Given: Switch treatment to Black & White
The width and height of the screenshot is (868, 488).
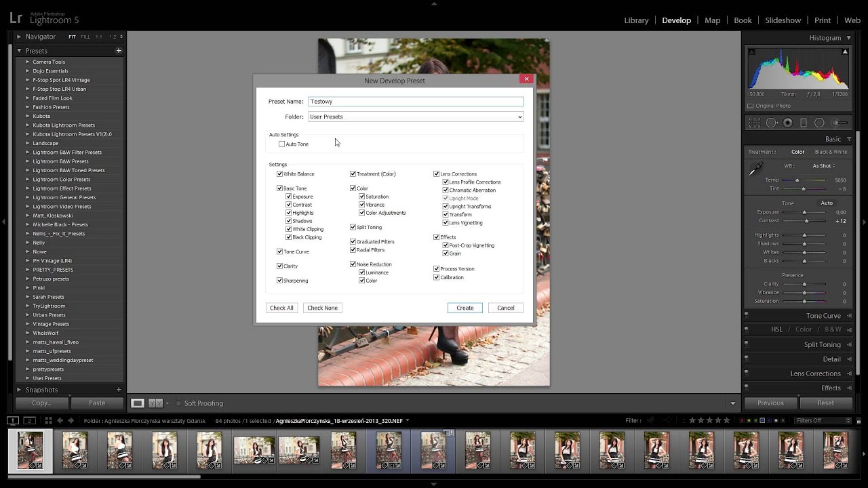Looking at the screenshot, I should (831, 152).
